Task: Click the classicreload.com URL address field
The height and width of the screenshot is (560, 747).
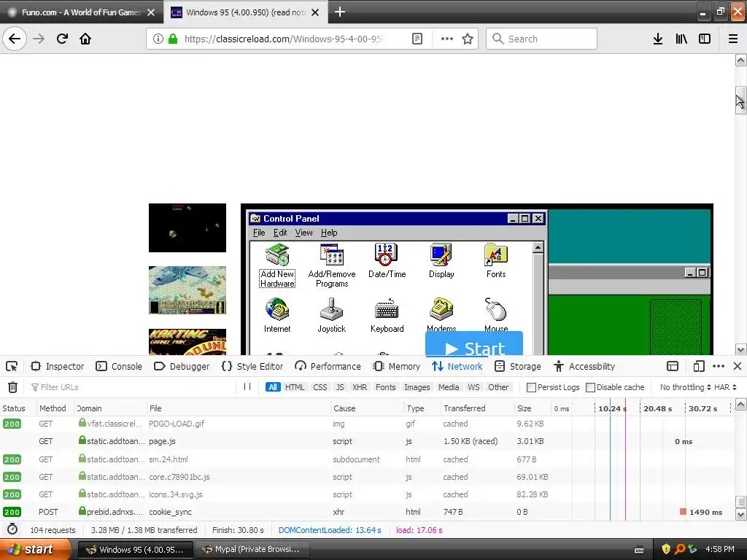Action: [x=284, y=39]
